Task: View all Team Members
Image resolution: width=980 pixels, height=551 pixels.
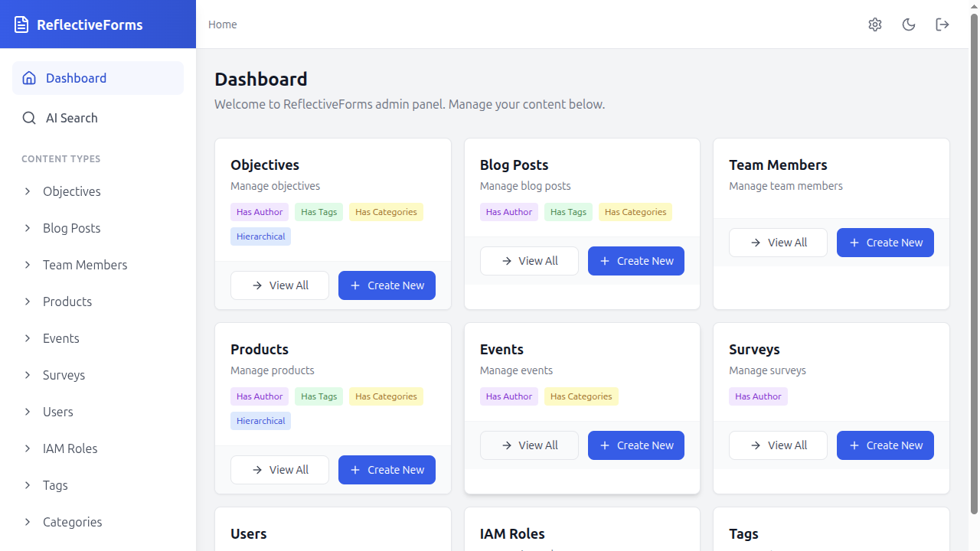Action: click(x=778, y=243)
